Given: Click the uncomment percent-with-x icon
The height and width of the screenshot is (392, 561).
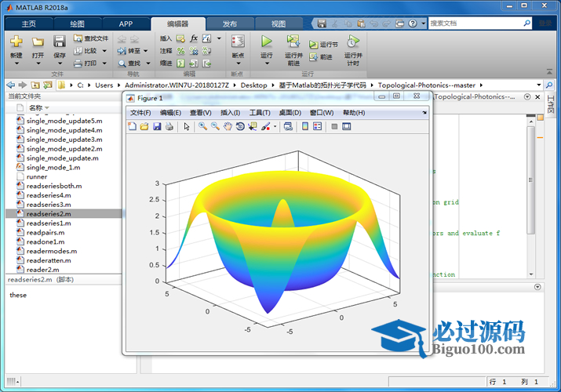Looking at the screenshot, I should tap(194, 51).
